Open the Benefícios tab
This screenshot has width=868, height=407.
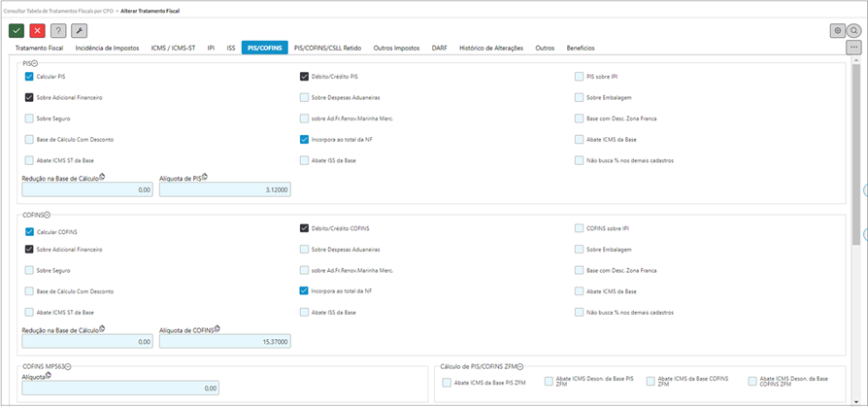(580, 48)
